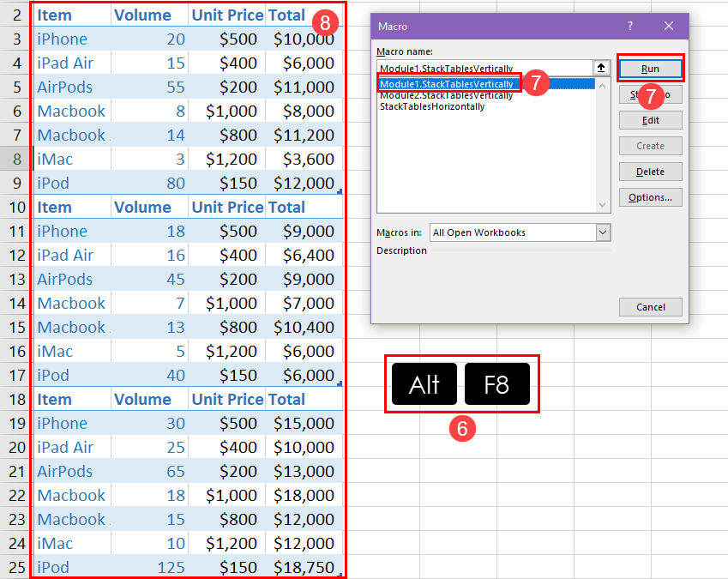Click unit price $800 in row 23

[227, 520]
